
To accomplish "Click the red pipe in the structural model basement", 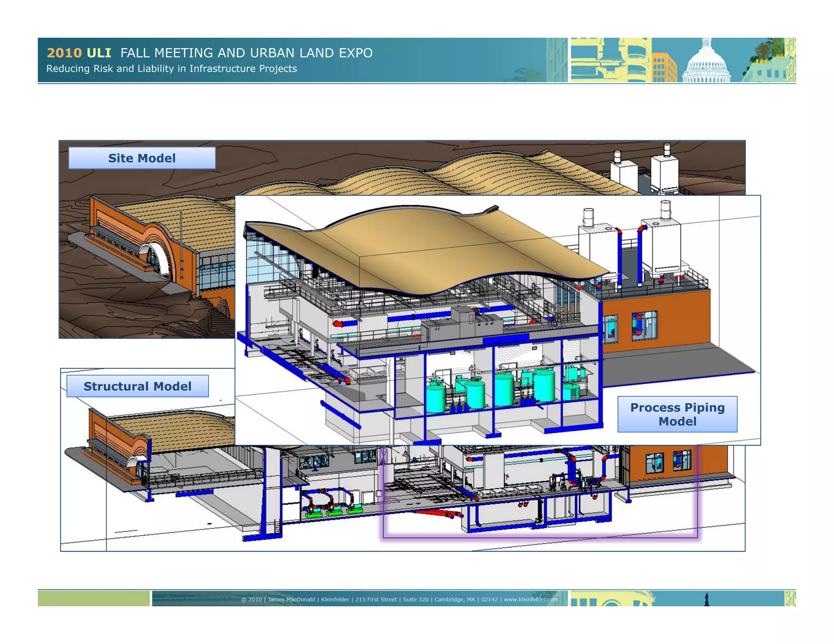I will coord(434,513).
